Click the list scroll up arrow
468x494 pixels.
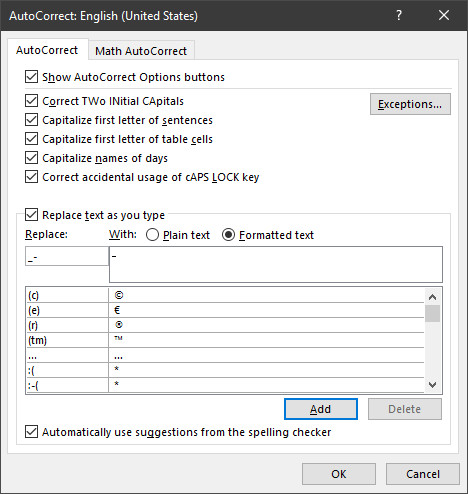(x=432, y=297)
